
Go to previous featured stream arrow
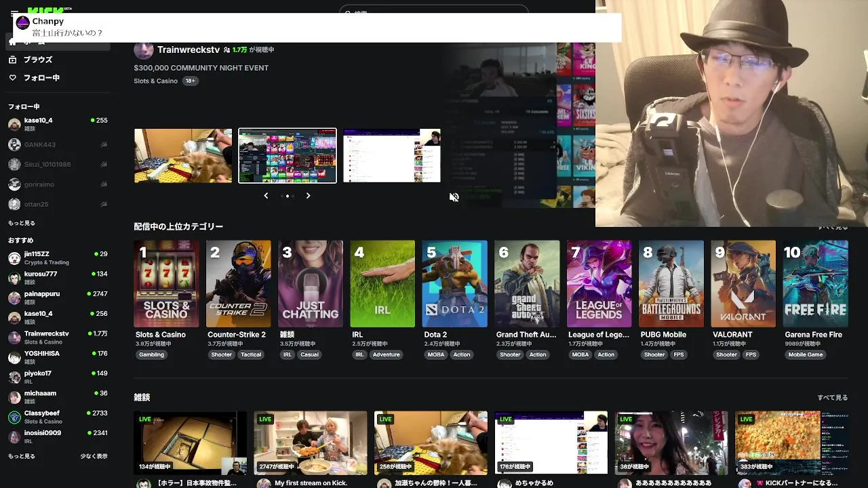click(x=266, y=195)
